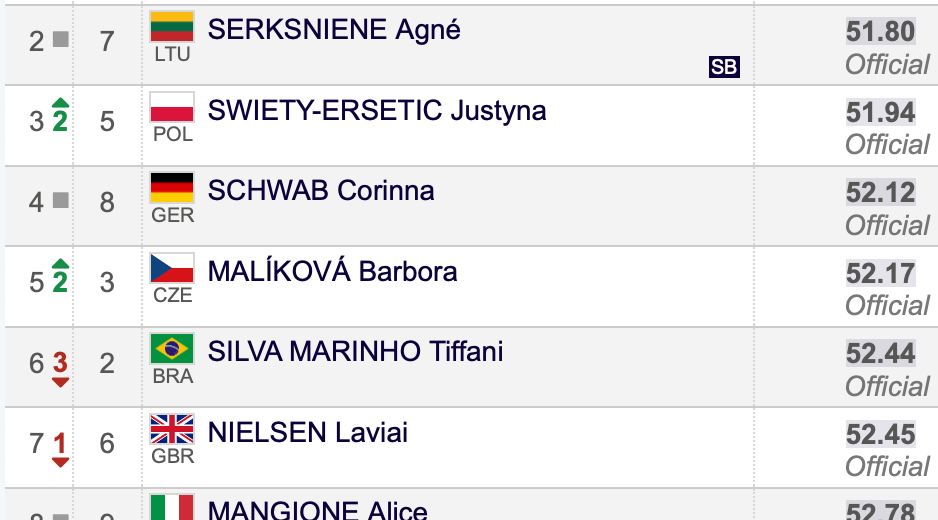Screen dimensions: 938x520
Task: Click red down arrow beside rank 6
Action: tap(60, 382)
